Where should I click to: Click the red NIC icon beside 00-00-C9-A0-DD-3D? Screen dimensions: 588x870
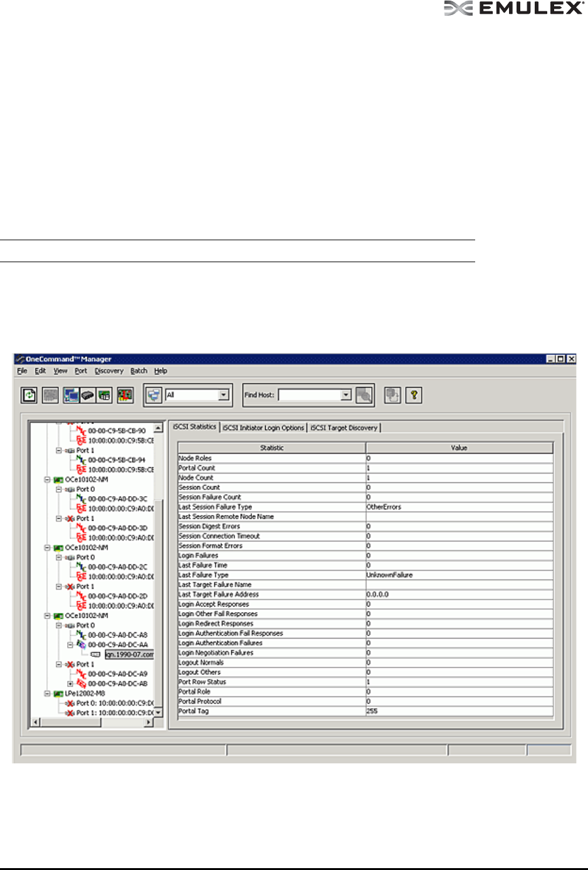[x=81, y=528]
